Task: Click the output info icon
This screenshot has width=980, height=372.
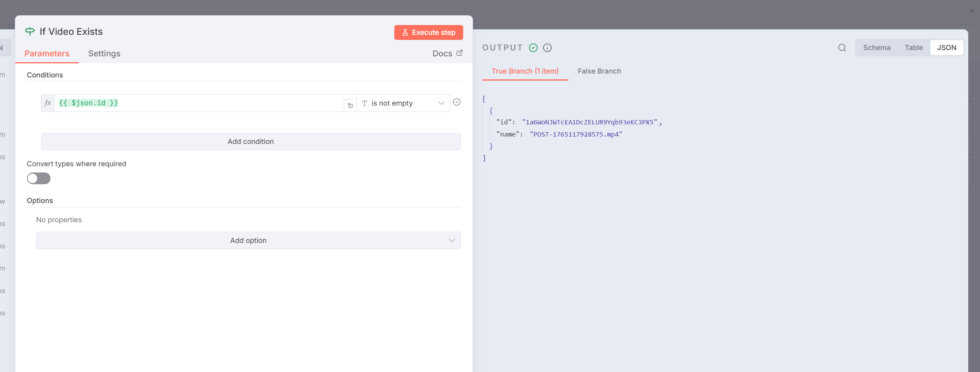Action: tap(547, 48)
